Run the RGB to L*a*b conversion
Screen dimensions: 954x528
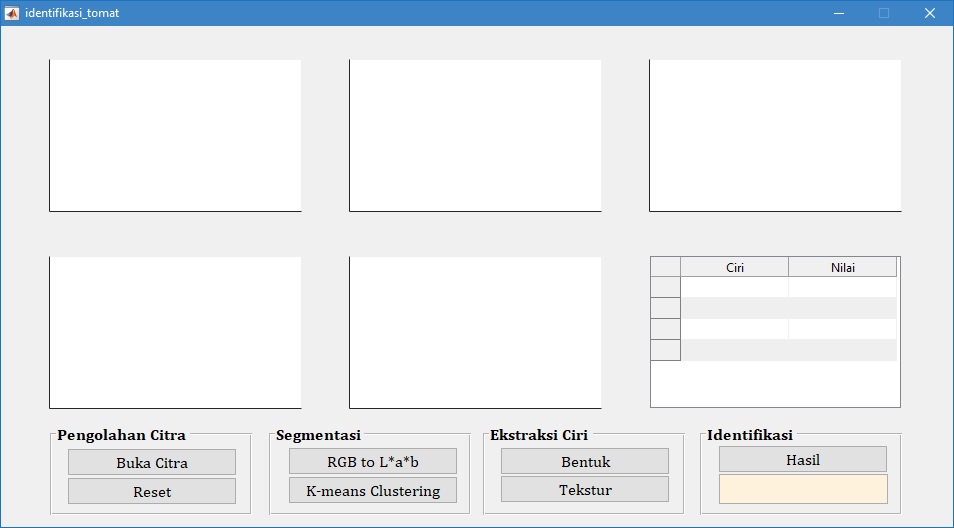372,461
